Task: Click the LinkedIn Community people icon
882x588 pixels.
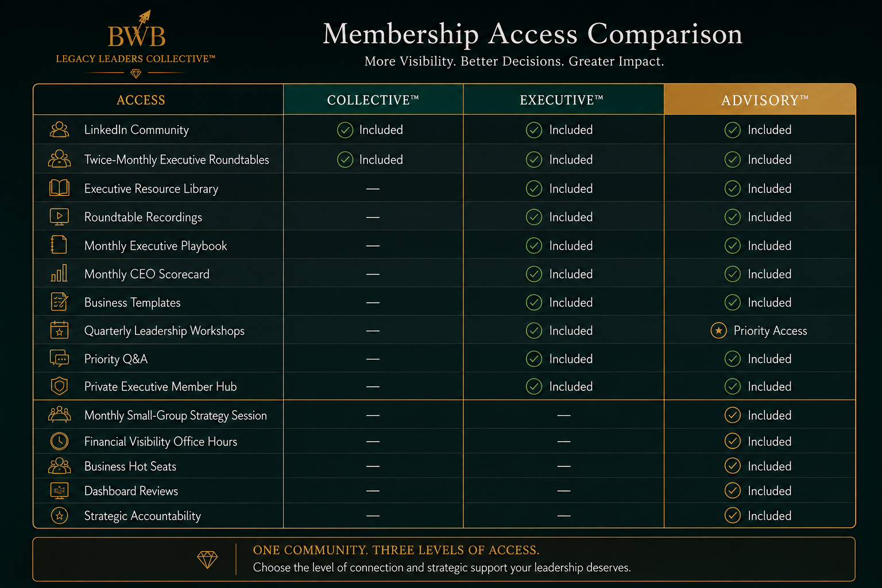Action: point(59,130)
